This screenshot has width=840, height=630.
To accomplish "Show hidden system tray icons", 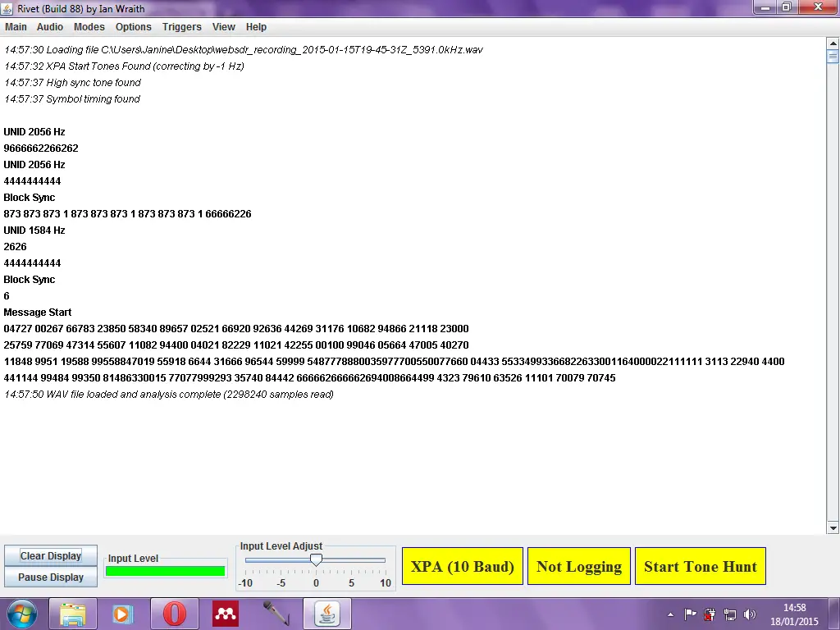I will (x=671, y=614).
